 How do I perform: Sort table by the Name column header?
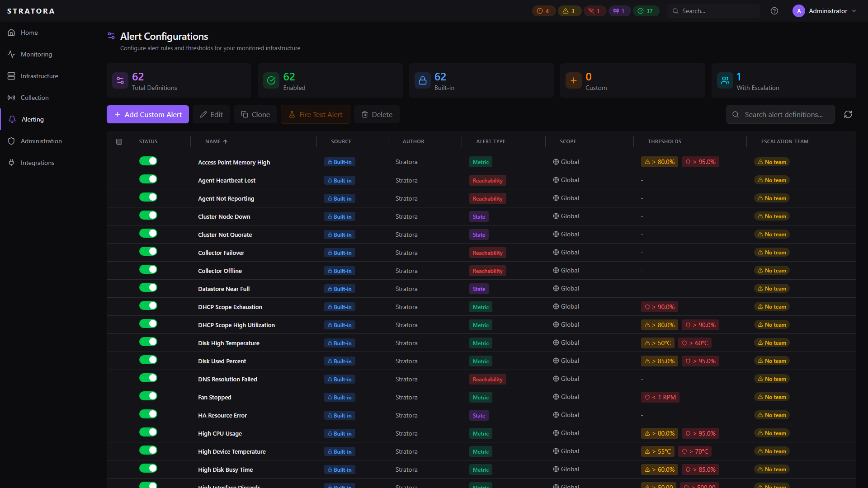[216, 141]
